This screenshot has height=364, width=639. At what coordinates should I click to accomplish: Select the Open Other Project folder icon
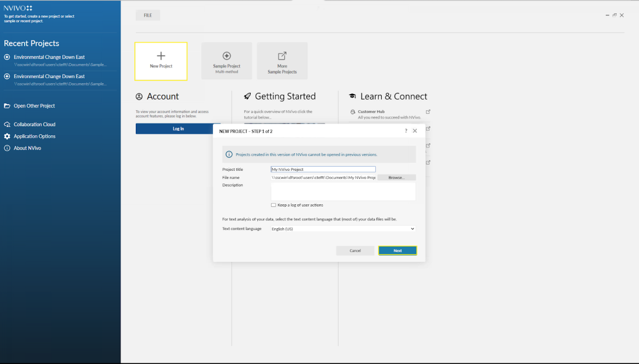click(x=7, y=106)
